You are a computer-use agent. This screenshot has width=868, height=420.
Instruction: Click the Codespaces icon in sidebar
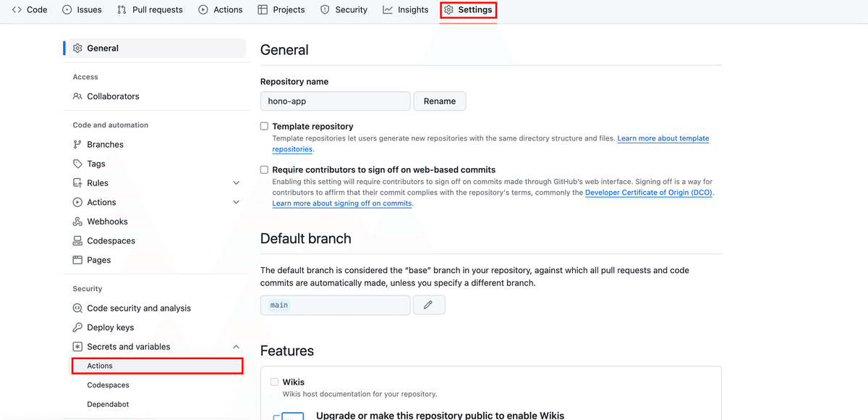[77, 241]
